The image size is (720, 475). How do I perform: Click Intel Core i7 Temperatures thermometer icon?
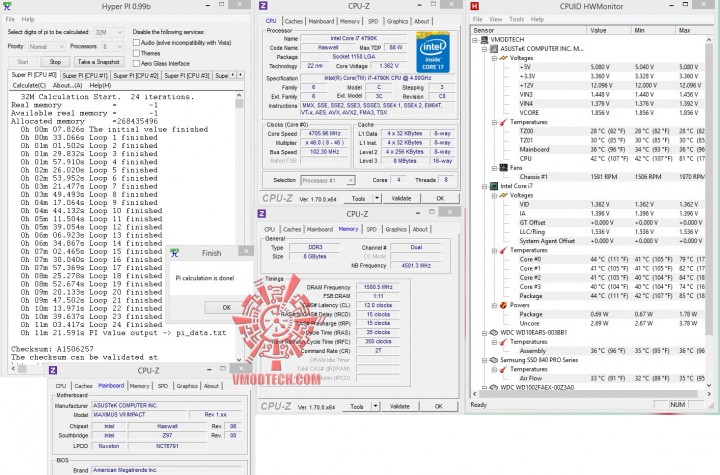click(503, 250)
